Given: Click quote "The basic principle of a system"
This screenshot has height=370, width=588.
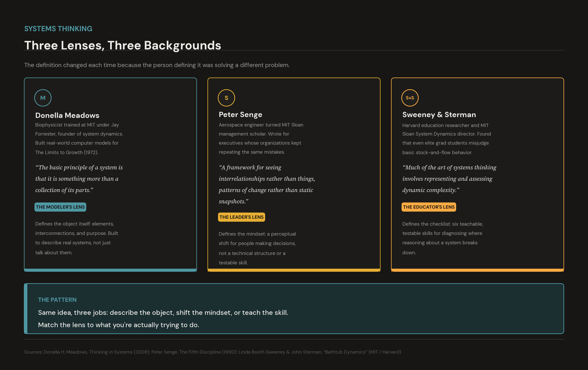Looking at the screenshot, I should click(79, 179).
